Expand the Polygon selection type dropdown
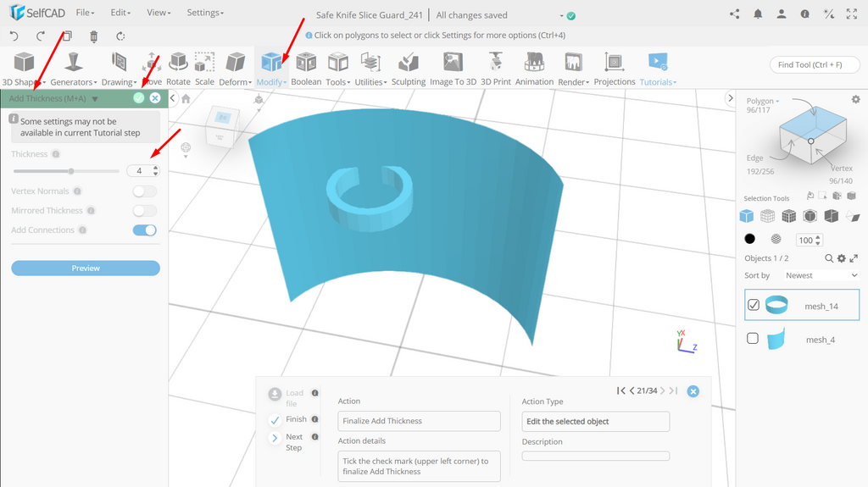This screenshot has height=487, width=868. (763, 102)
